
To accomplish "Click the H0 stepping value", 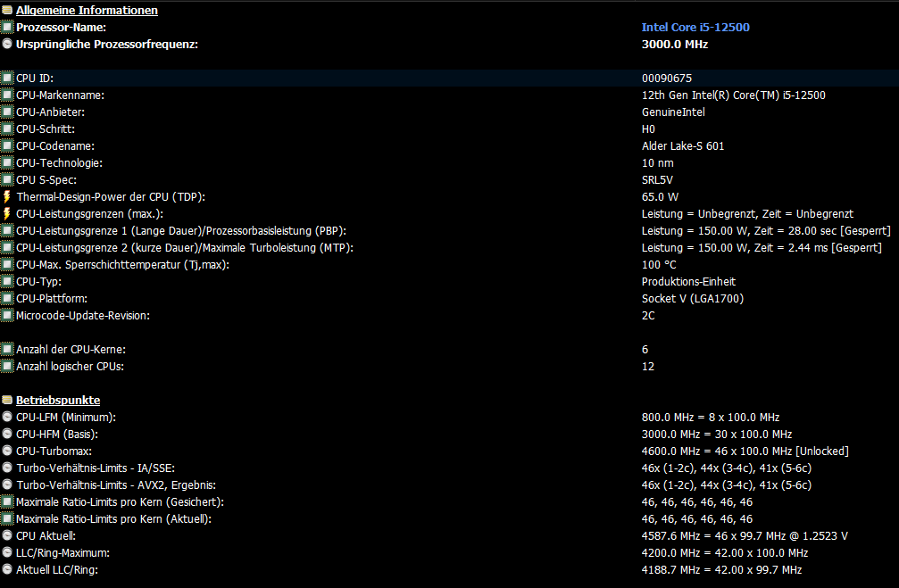I will pyautogui.click(x=648, y=129).
